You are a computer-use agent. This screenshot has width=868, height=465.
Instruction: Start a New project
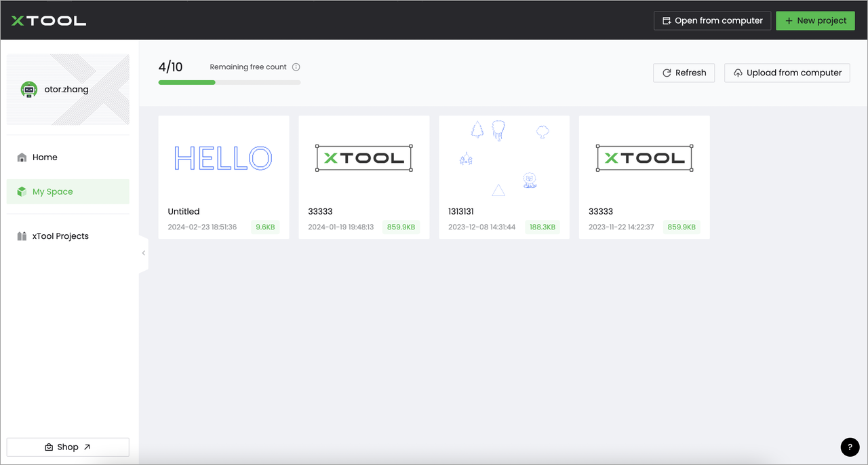tap(815, 20)
